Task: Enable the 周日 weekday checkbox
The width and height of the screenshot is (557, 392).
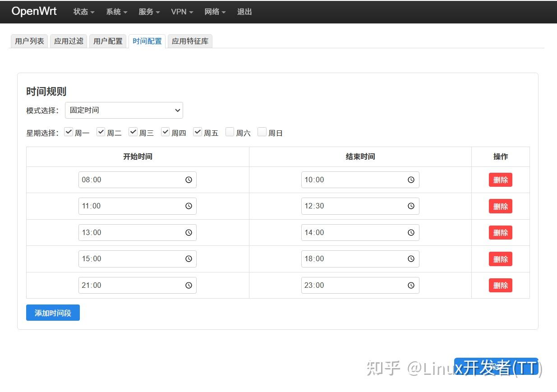Action: pyautogui.click(x=262, y=132)
